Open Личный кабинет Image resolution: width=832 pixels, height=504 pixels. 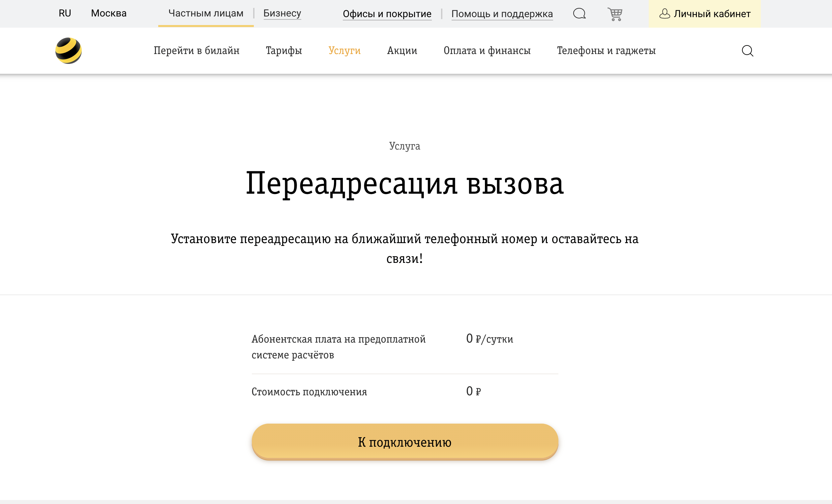tap(712, 14)
